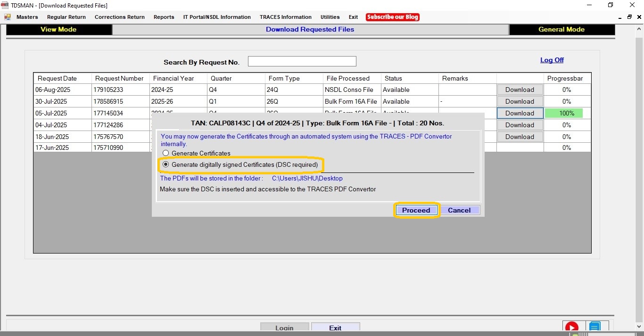The height and width of the screenshot is (336, 644).
Task: Minimize the inner child window
Action: coord(620,17)
